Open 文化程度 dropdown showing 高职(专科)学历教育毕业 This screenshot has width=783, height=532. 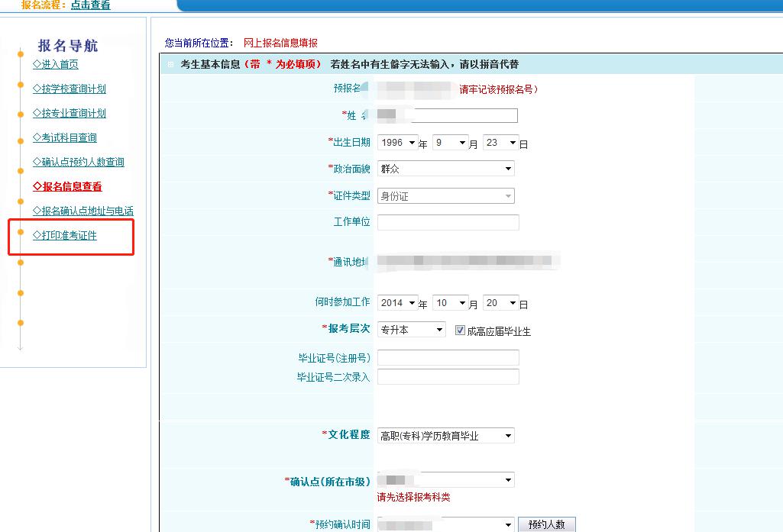coord(446,436)
